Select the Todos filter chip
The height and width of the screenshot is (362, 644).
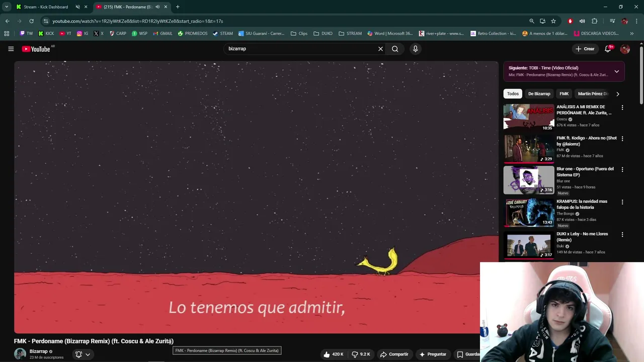[513, 94]
